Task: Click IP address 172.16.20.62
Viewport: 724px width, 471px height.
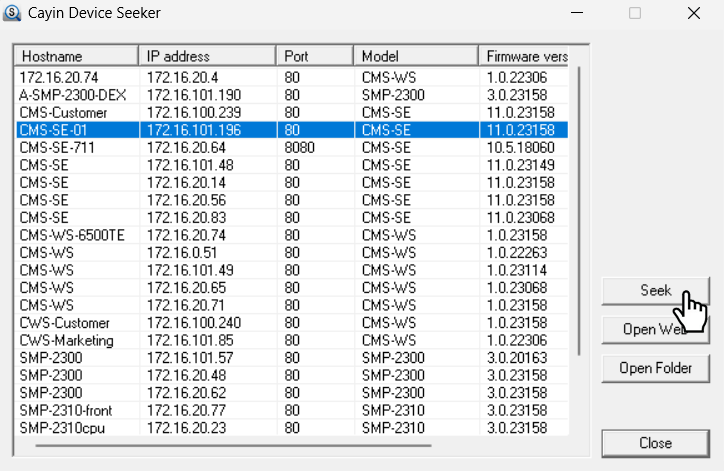Action: coord(186,393)
